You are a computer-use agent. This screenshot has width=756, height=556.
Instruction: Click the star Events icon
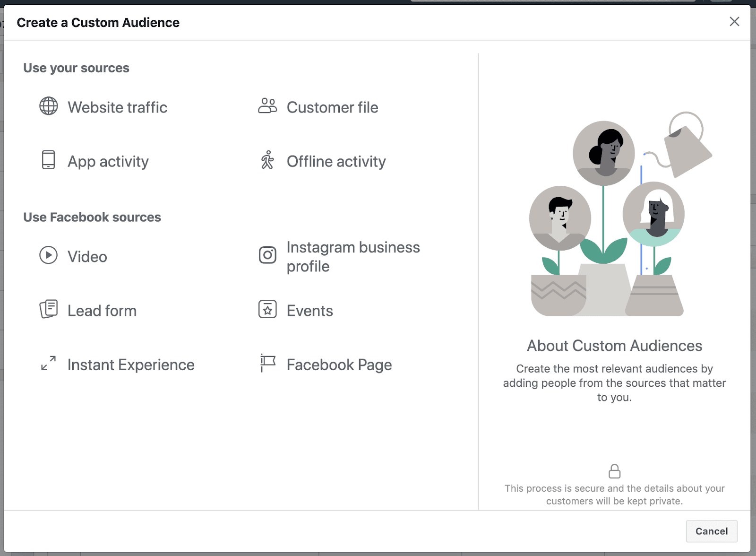(267, 309)
